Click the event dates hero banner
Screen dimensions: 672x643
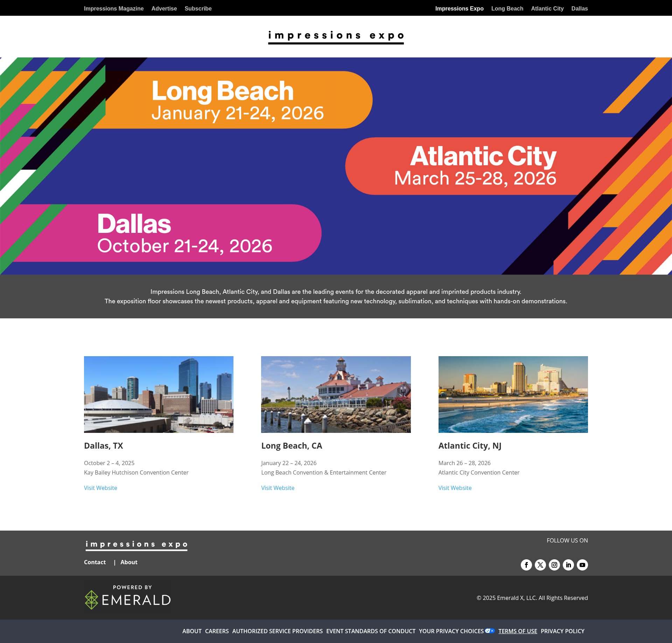click(x=336, y=166)
